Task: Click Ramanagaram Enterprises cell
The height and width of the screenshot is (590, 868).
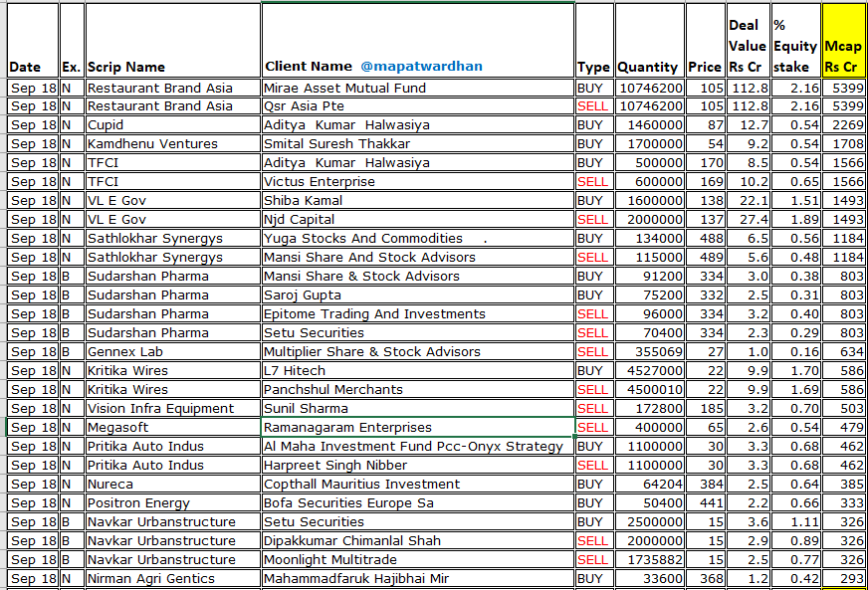Action: click(418, 427)
